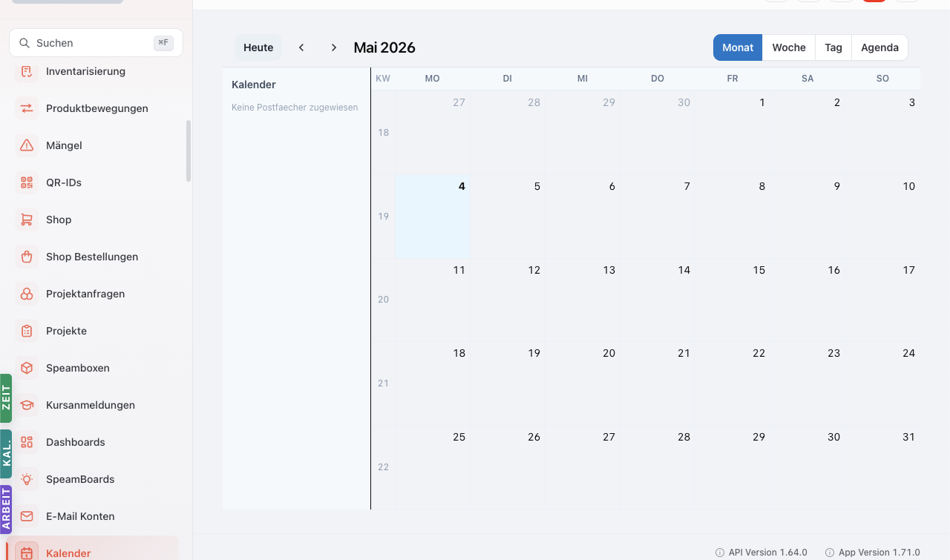Click the sidebar scrollbar thumb

189,151
